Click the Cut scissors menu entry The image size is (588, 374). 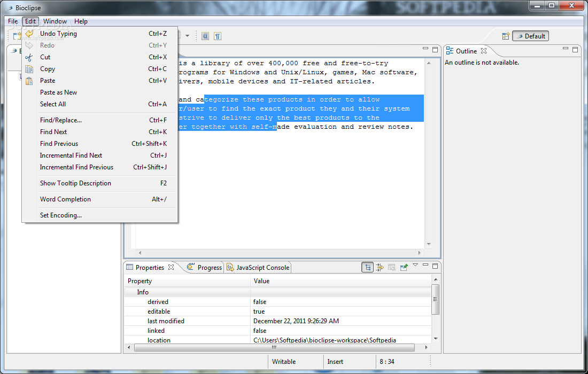[100, 57]
